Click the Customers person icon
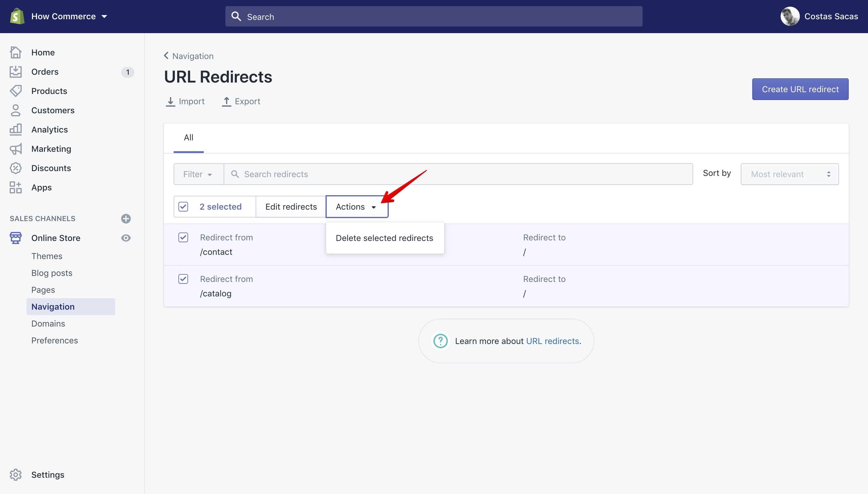This screenshot has width=868, height=494. pos(16,110)
